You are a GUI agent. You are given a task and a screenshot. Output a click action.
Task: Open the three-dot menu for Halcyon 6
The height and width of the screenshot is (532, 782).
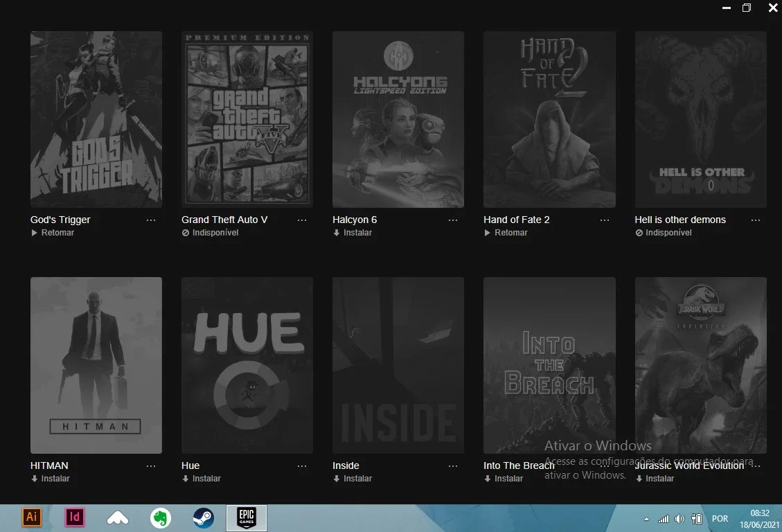(453, 220)
